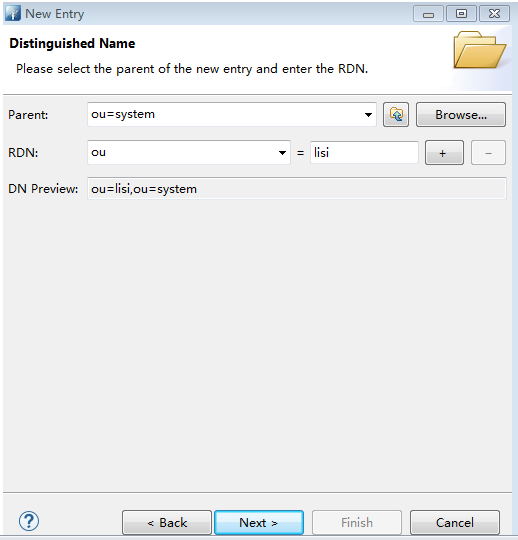Remove RDN with minus button

488,153
